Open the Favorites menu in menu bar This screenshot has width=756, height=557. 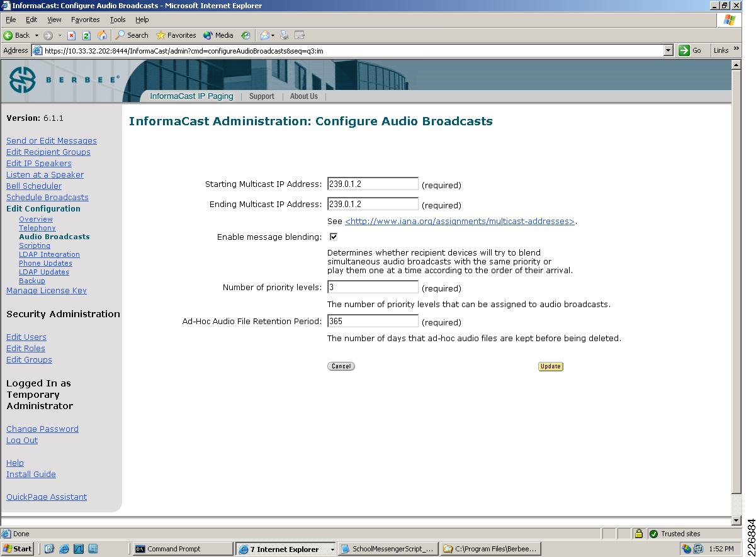click(85, 20)
